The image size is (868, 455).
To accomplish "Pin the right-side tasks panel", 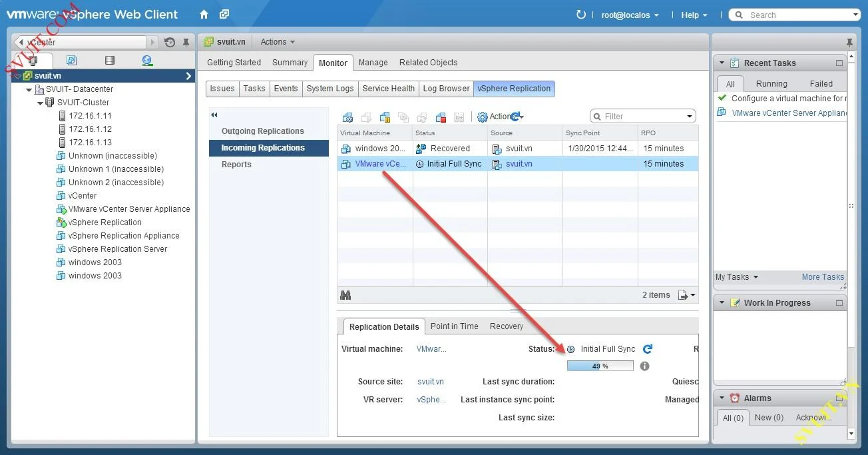I will tap(849, 42).
